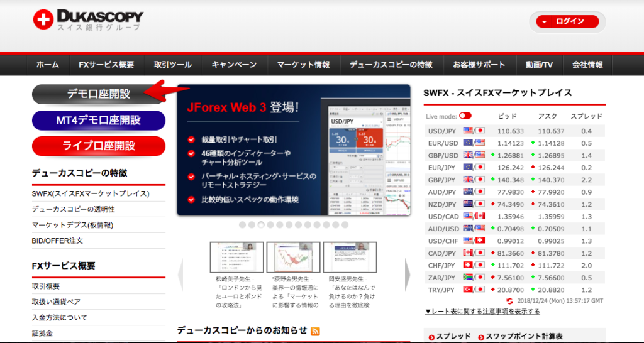Click the GBP/USD pair label
Screen dimensions: 644x343
pyautogui.click(x=442, y=156)
